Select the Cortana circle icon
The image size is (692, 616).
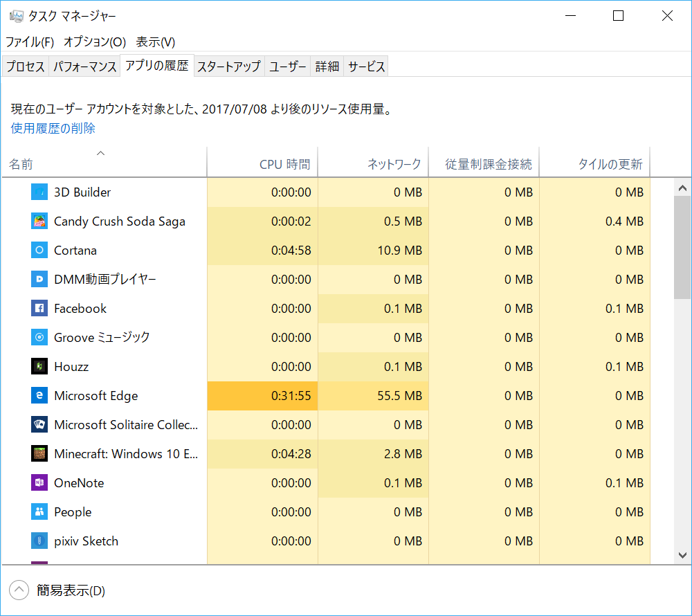[x=39, y=250]
